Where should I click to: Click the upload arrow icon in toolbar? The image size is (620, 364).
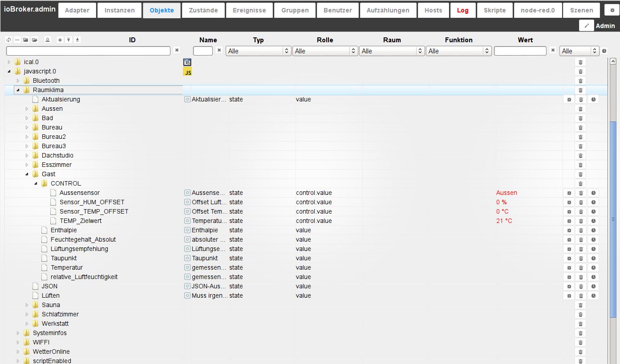[x=69, y=40]
